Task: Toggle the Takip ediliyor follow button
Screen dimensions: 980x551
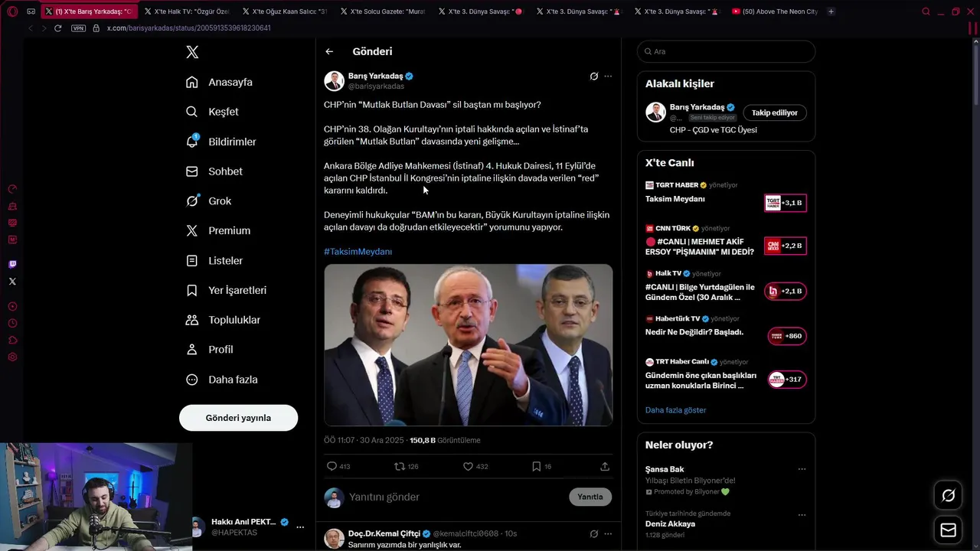Action: tap(774, 112)
